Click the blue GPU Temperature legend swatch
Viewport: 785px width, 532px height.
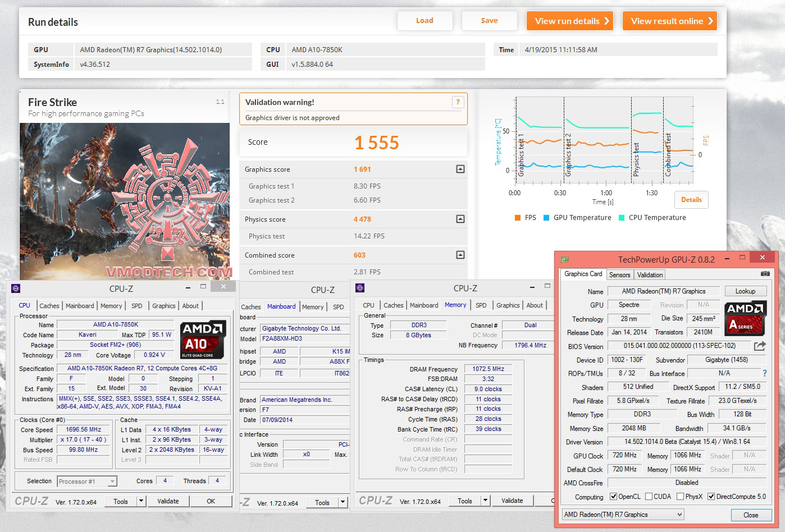point(546,218)
